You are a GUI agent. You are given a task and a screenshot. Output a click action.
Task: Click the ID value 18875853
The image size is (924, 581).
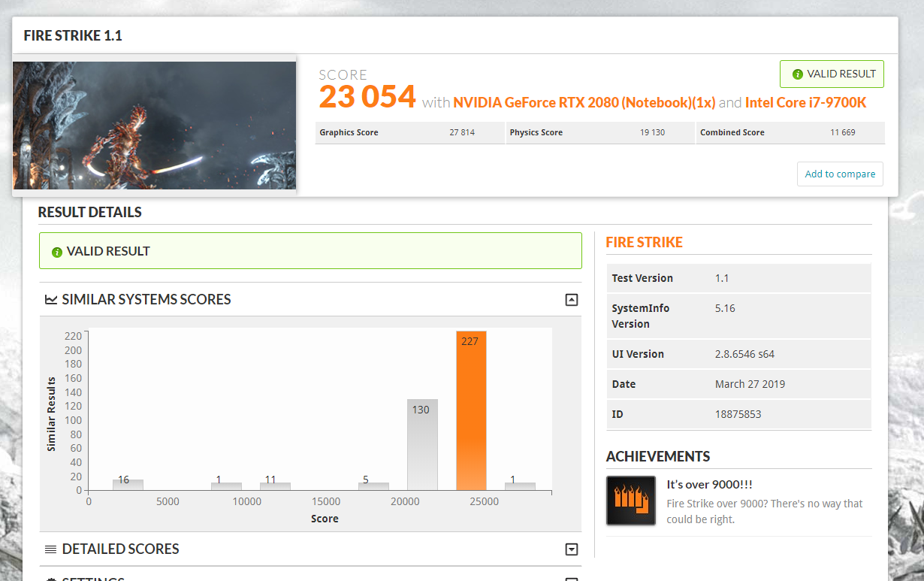click(738, 414)
